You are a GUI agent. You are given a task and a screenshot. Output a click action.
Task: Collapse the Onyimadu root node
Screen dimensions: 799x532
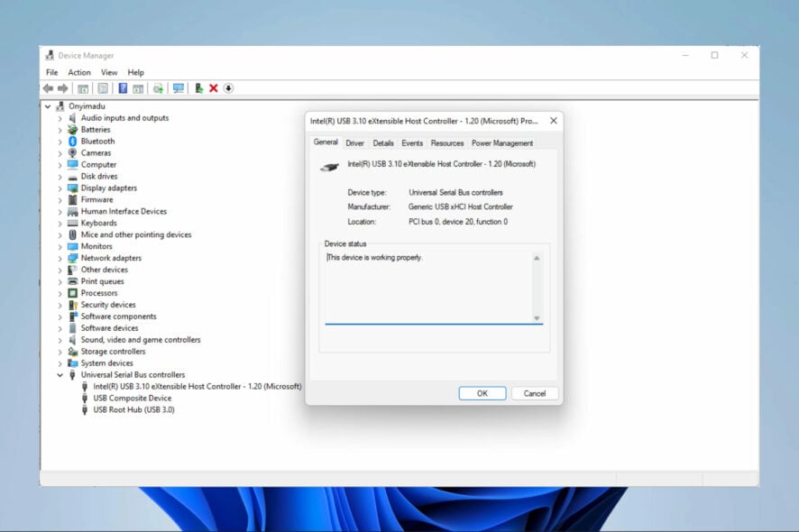coord(48,106)
